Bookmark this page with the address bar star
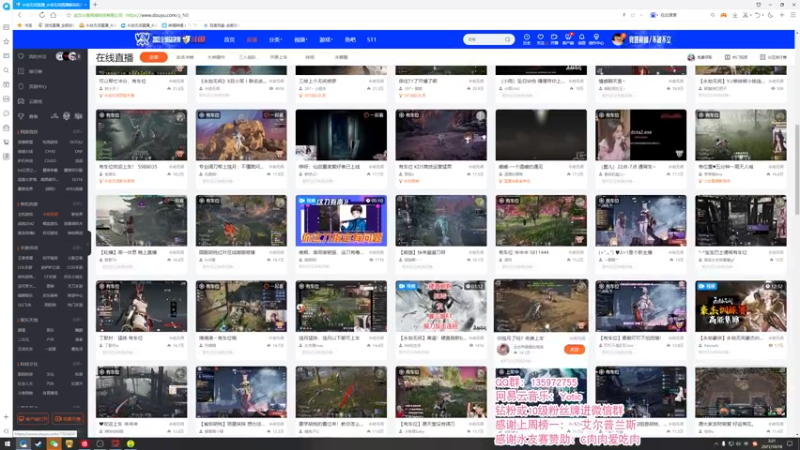The height and width of the screenshot is (450, 800). [68, 15]
